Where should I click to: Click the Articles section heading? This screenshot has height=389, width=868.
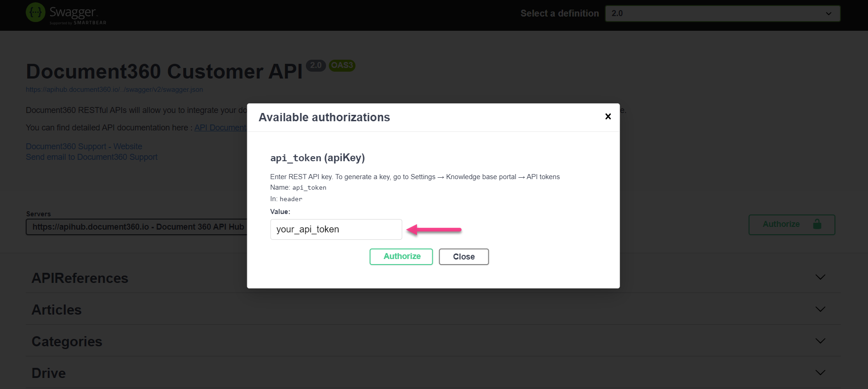click(x=56, y=310)
